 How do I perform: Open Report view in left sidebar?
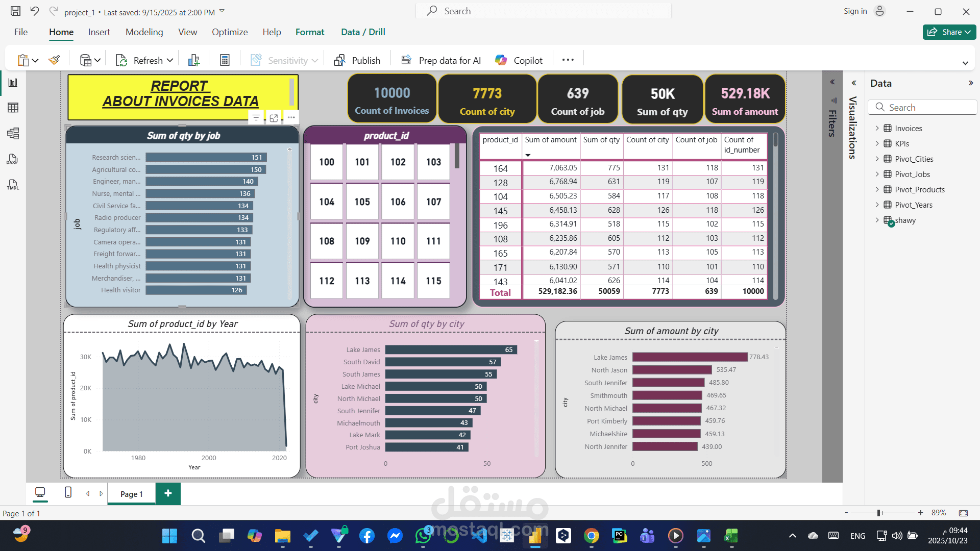pyautogui.click(x=13, y=83)
